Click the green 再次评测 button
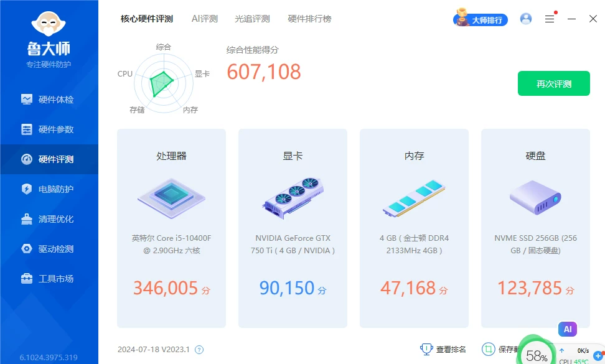Viewport: 605px width, 364px height. (x=553, y=83)
